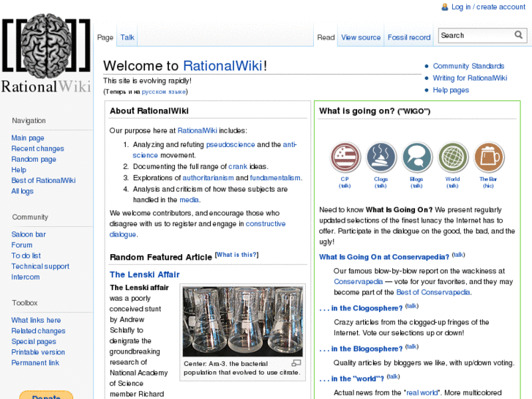Viewport: 532px width, 399px height.
Task: Go to Random page in navigation
Action: point(34,160)
